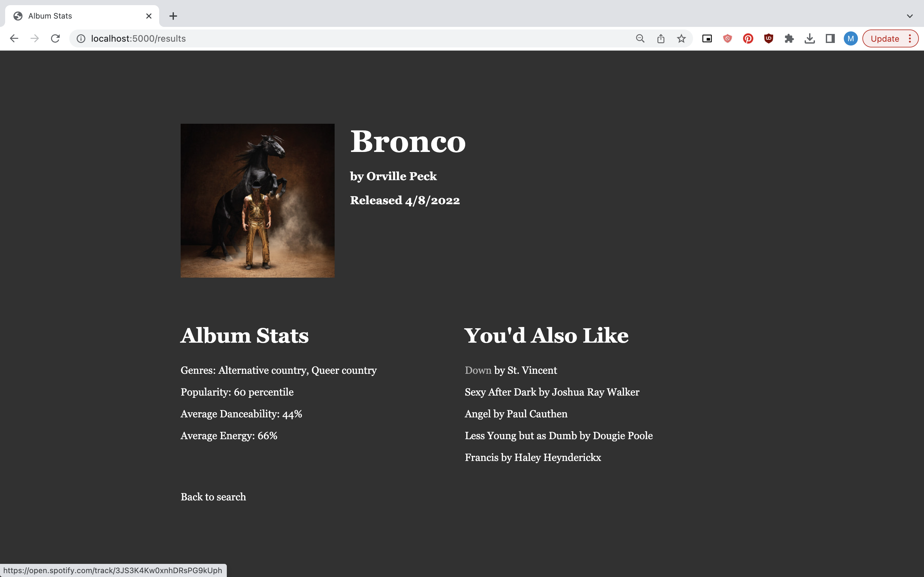924x577 pixels.
Task: Open the downloads icon
Action: click(x=809, y=38)
